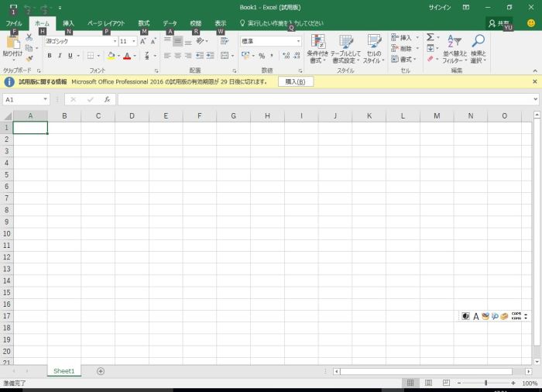The width and height of the screenshot is (542, 392).
Task: Open Sort & Filter (並べ替えとフィルター)
Action: coord(455,48)
